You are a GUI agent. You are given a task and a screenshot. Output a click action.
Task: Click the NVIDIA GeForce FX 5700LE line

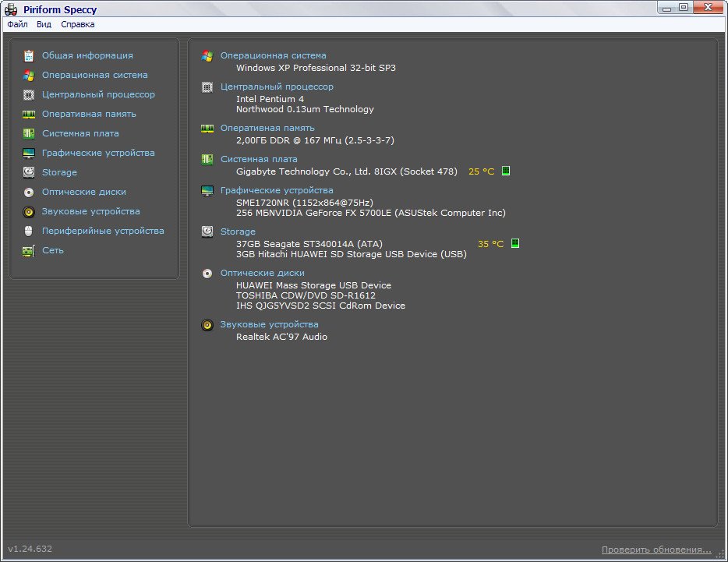(370, 213)
